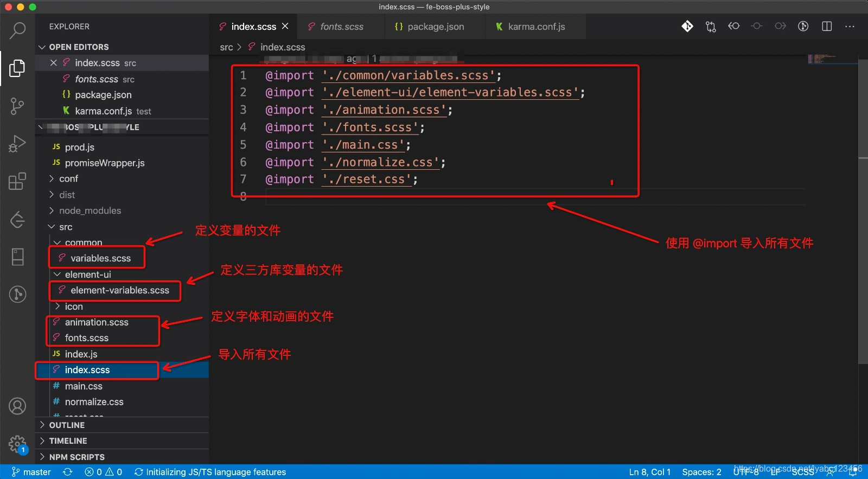Open the More Actions ellipsis in editor toolbar

850,26
